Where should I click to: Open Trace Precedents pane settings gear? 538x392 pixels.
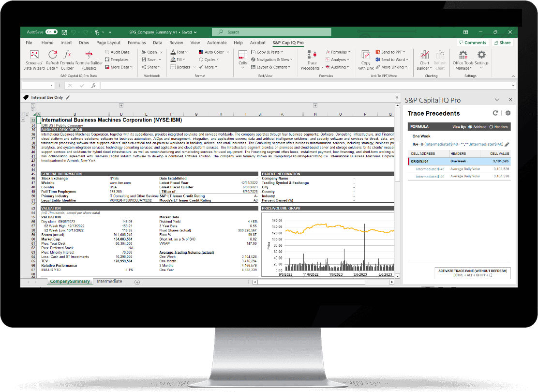pos(508,113)
